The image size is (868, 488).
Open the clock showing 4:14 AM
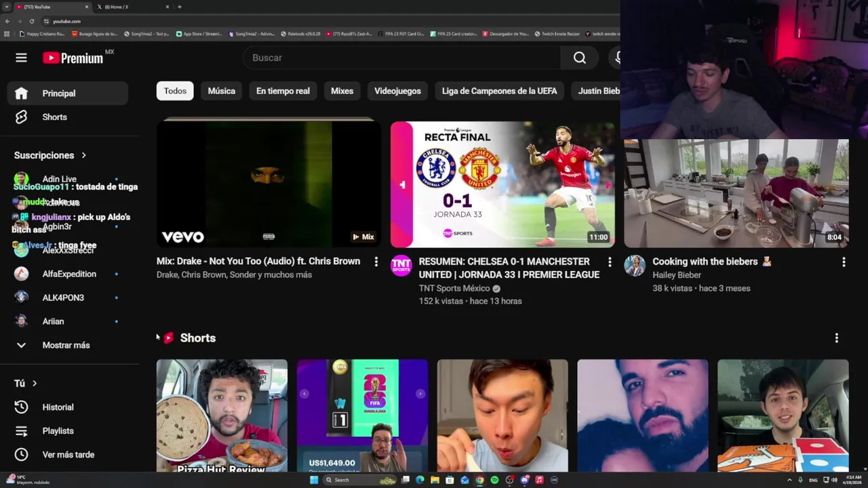point(852,480)
